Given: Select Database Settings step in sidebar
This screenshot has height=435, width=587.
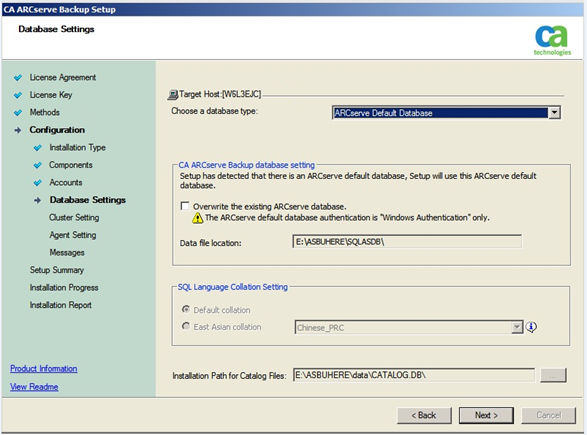Looking at the screenshot, I should 88,200.
